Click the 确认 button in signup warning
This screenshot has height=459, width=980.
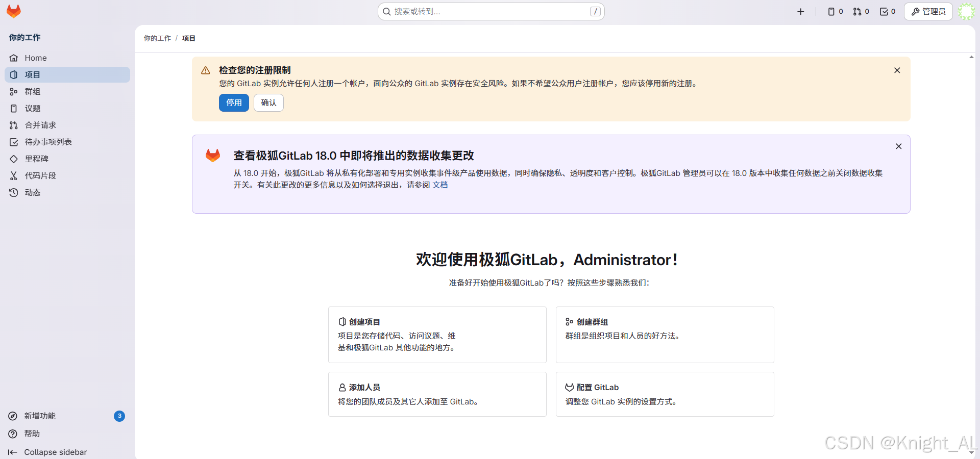[x=268, y=103]
